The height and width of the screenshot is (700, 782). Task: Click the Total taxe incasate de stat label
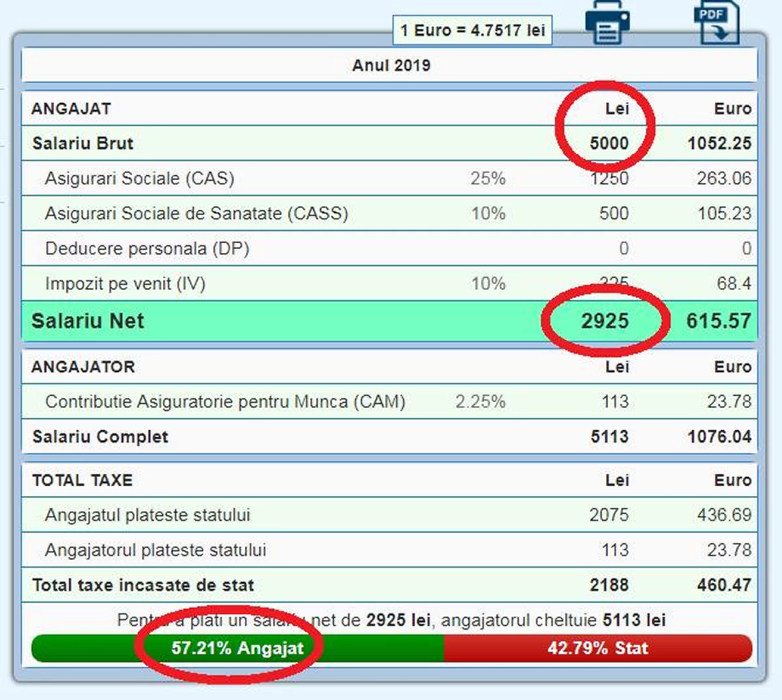143,585
